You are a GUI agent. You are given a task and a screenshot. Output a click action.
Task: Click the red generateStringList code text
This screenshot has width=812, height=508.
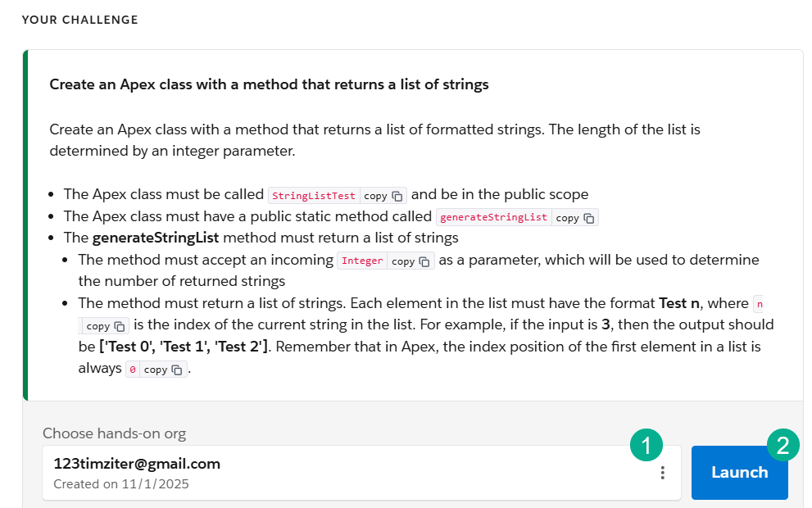click(494, 218)
